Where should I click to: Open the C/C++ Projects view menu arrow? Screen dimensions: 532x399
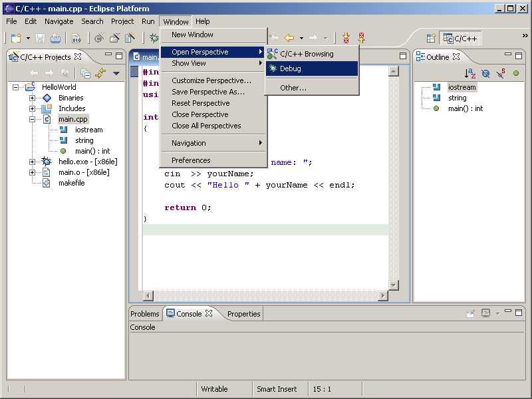[x=116, y=73]
